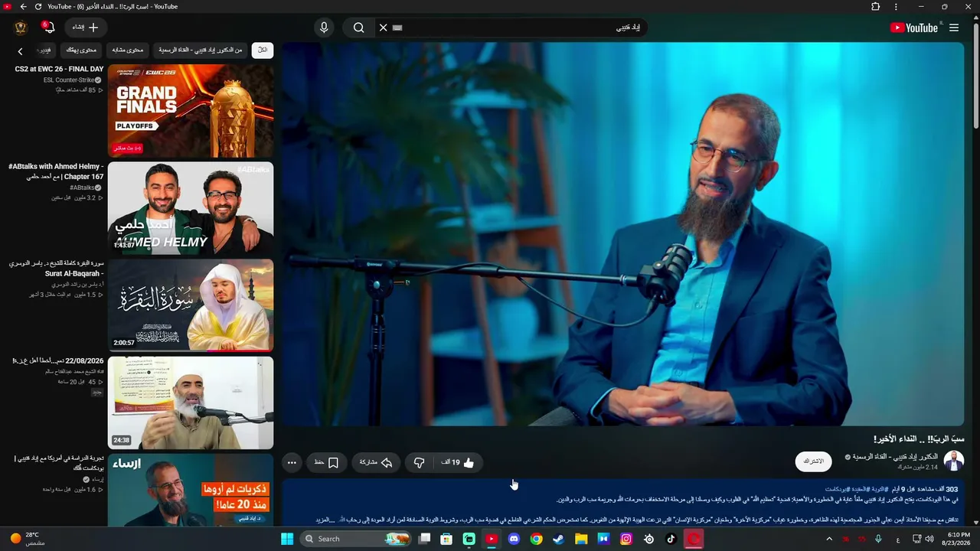
Task: Open notifications bell with 6 badge
Action: [x=49, y=28]
